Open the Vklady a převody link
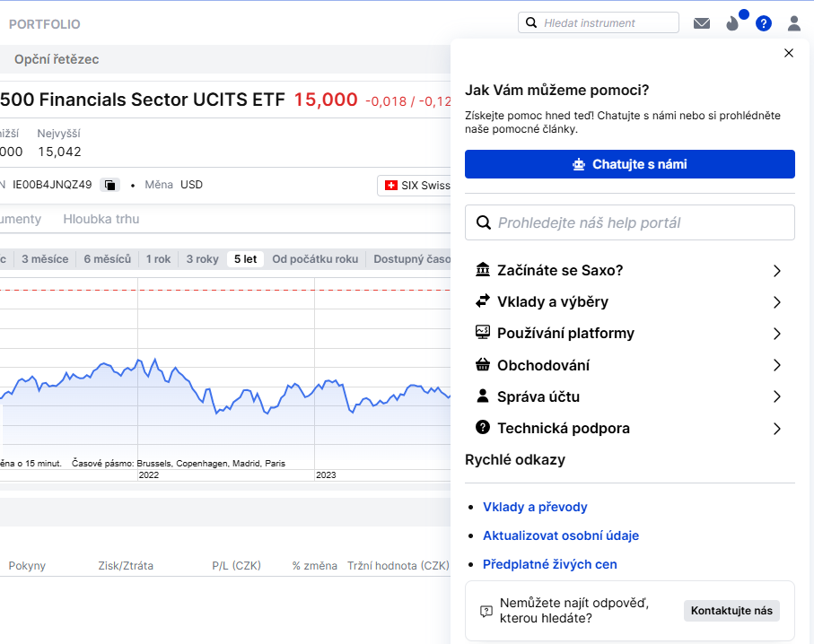Screen dimensions: 814x644 (x=535, y=507)
